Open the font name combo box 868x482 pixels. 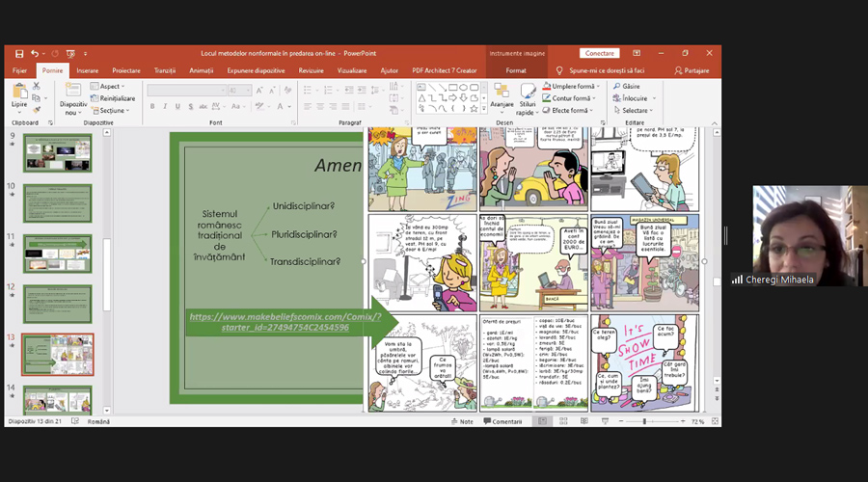coord(186,91)
